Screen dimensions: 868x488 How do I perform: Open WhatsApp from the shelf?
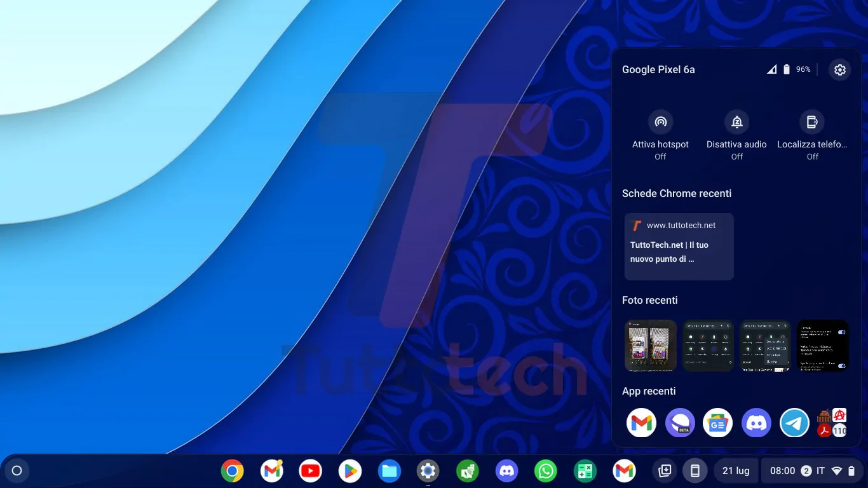tap(546, 471)
